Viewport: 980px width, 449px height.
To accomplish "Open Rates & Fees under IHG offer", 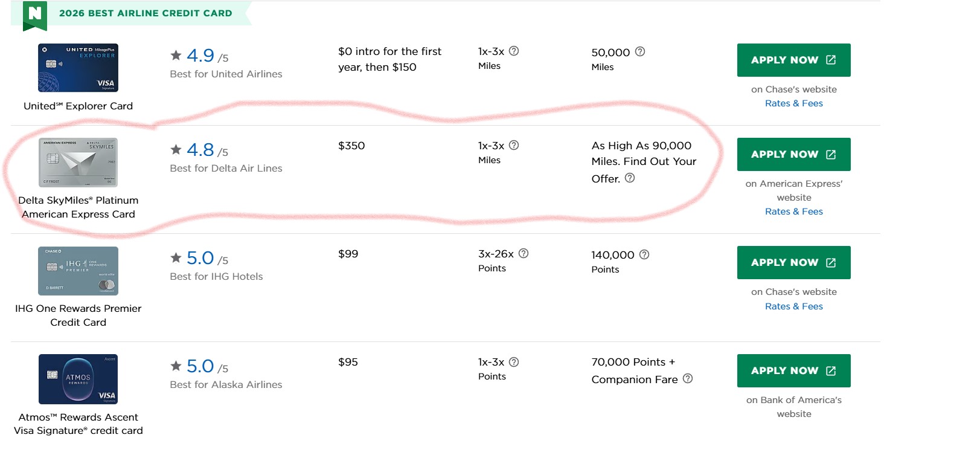I will 793,306.
